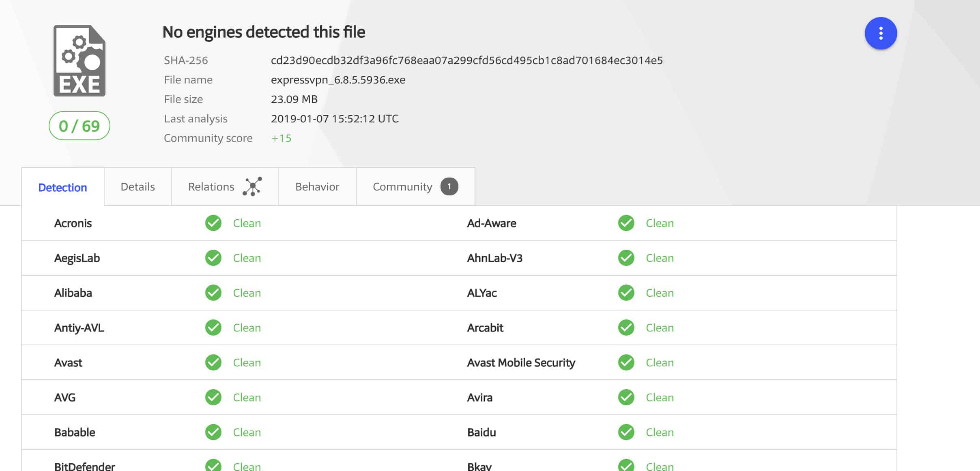Click the Clean result for Baidu
Viewport: 980px width, 471px height.
[660, 432]
